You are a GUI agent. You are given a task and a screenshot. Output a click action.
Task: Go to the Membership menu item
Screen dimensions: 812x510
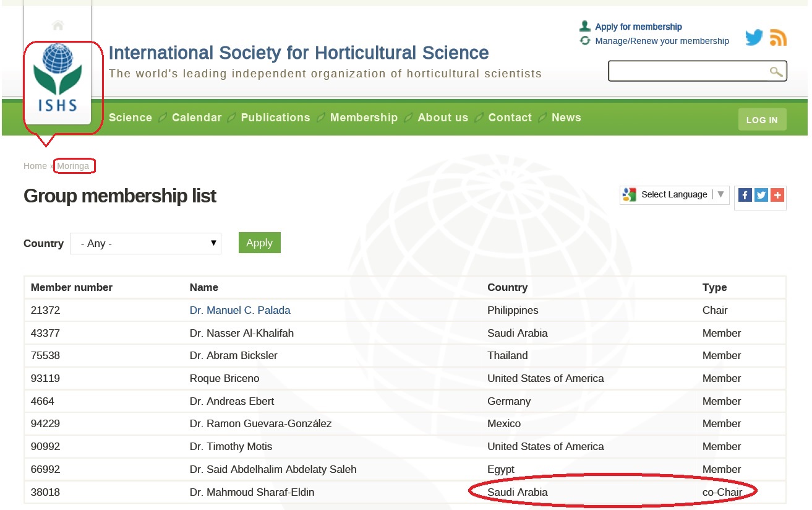click(364, 118)
